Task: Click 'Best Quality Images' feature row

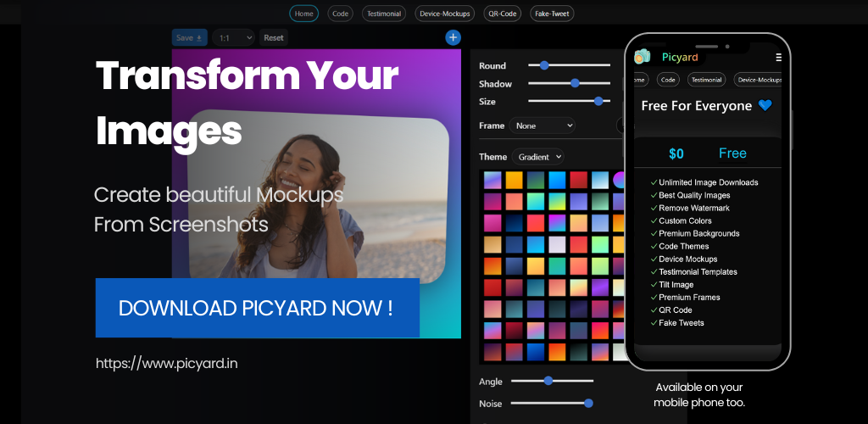Action: tap(690, 195)
